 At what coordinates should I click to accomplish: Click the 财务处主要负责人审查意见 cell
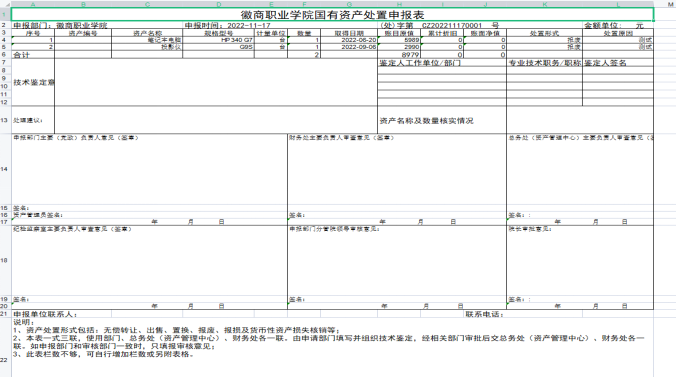[397, 169]
